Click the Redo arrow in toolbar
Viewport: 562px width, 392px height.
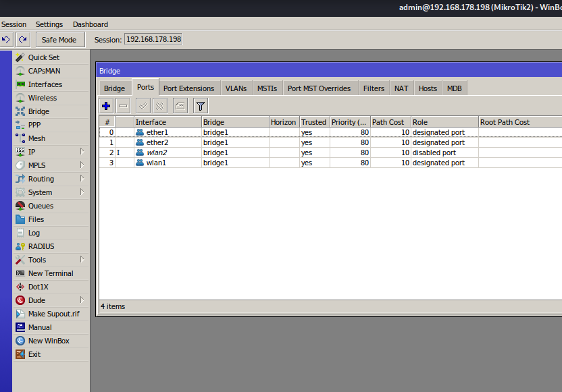click(x=23, y=39)
